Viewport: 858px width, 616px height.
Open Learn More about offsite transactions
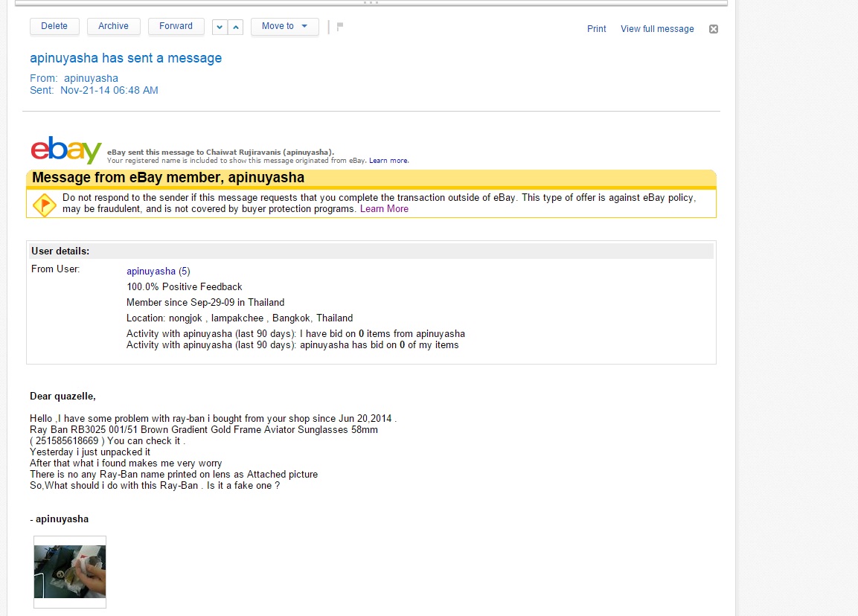[384, 209]
